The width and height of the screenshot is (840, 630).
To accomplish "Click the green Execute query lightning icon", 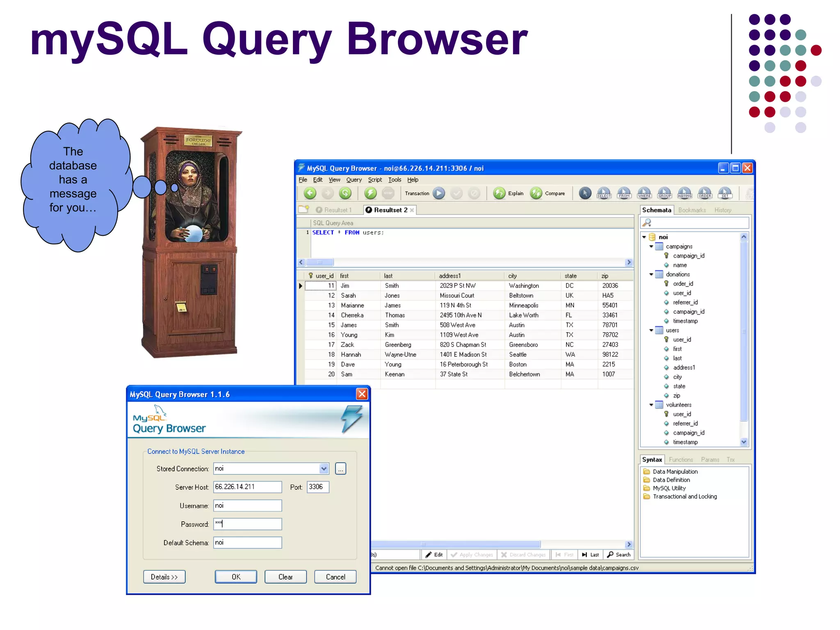I will pyautogui.click(x=370, y=193).
